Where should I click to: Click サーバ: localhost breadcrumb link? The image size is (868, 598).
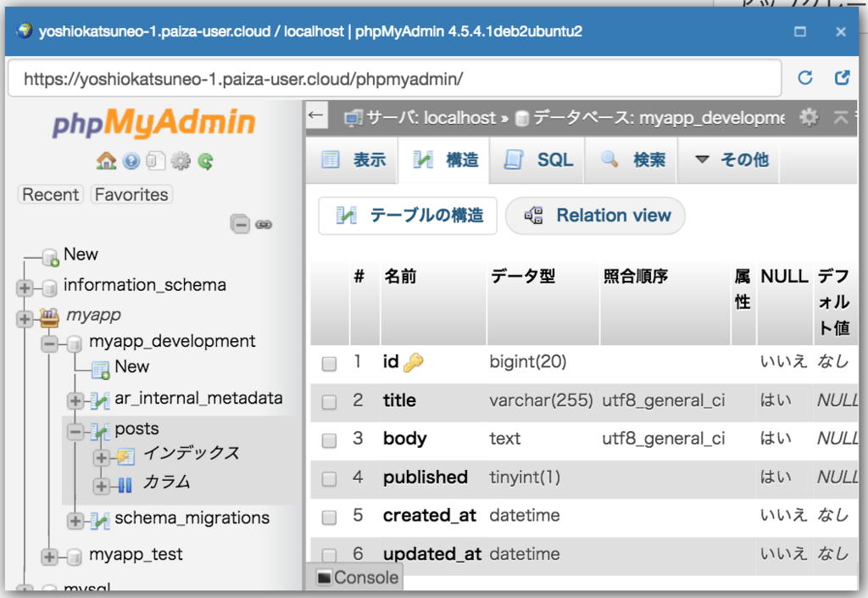click(x=431, y=118)
